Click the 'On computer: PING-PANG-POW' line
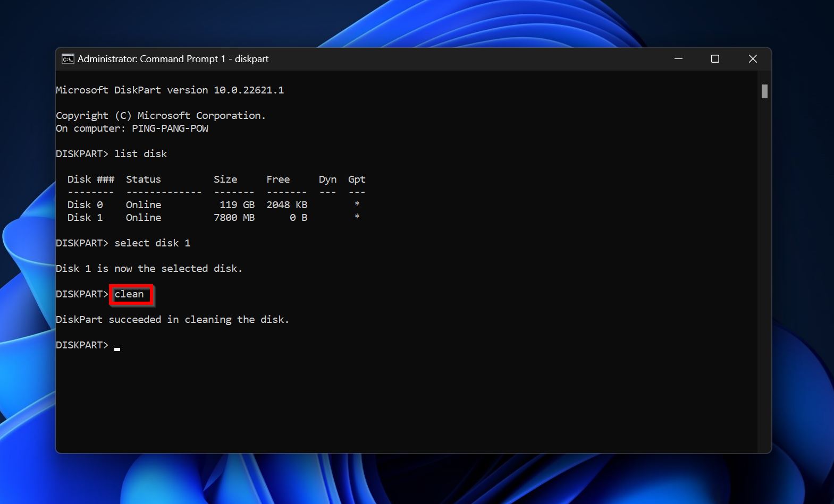 click(132, 129)
